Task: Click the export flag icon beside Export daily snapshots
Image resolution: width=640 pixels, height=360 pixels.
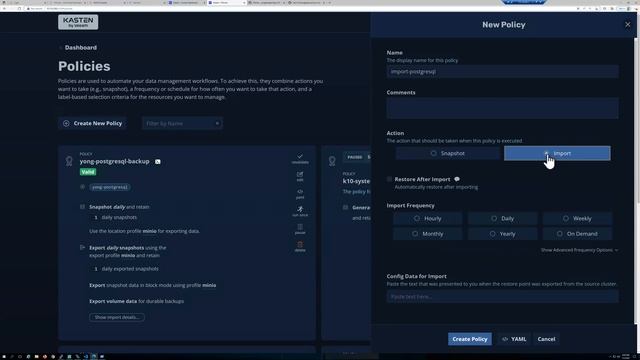Action: coord(82,247)
